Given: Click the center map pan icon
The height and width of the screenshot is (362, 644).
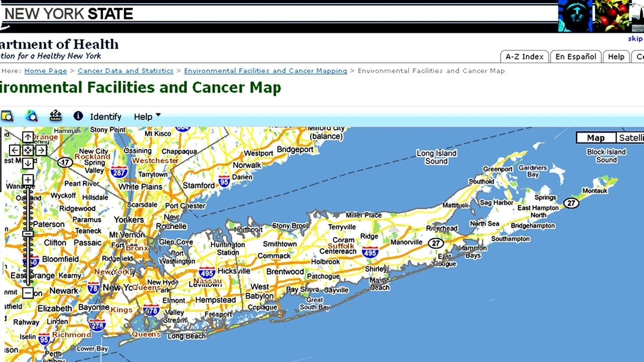Looking at the screenshot, I should click(28, 150).
